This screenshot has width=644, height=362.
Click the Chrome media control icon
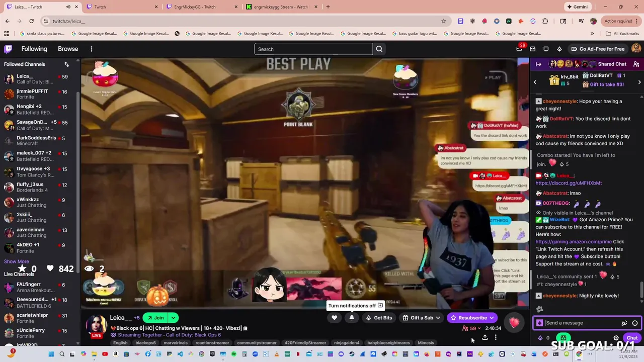[x=581, y=21]
